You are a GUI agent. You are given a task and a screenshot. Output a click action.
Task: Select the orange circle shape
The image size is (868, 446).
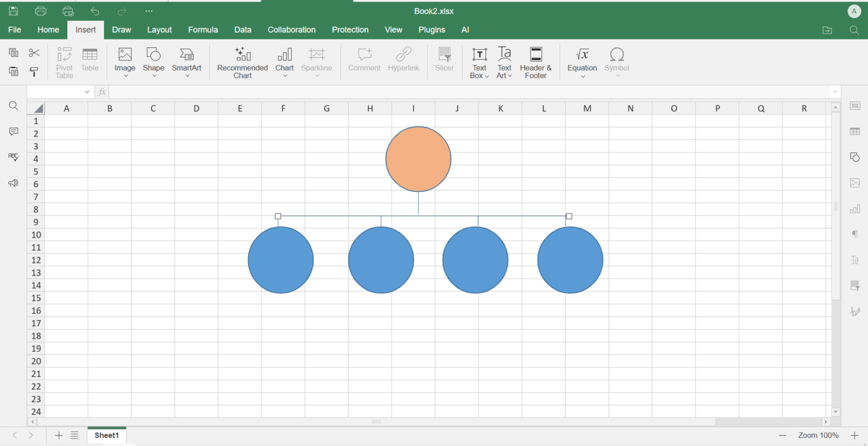[418, 159]
